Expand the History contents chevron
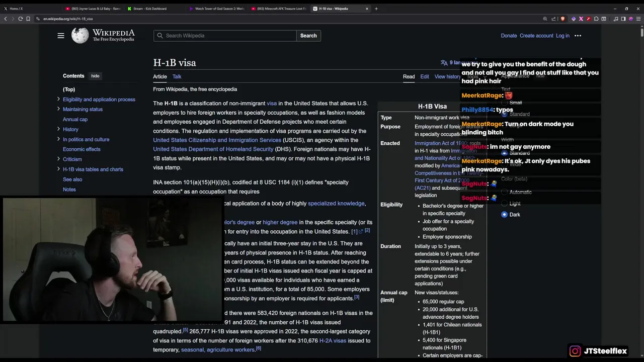Screen dimensions: 644x362 click(58, 129)
